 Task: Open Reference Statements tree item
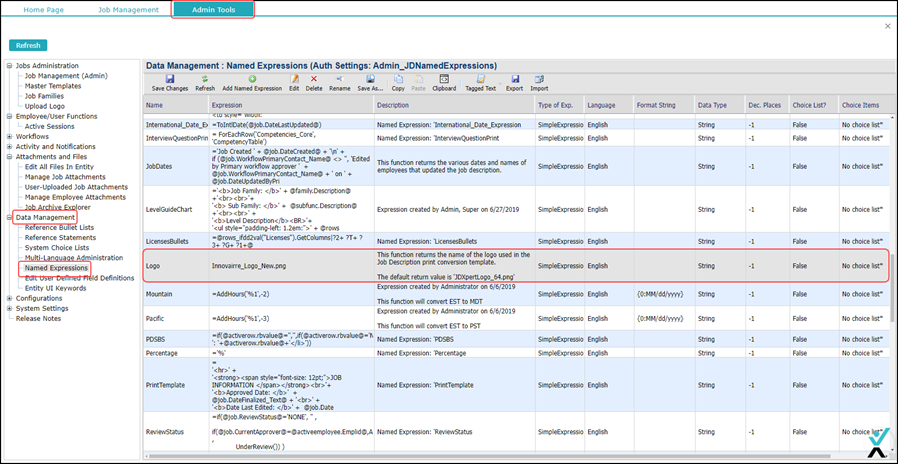point(61,237)
